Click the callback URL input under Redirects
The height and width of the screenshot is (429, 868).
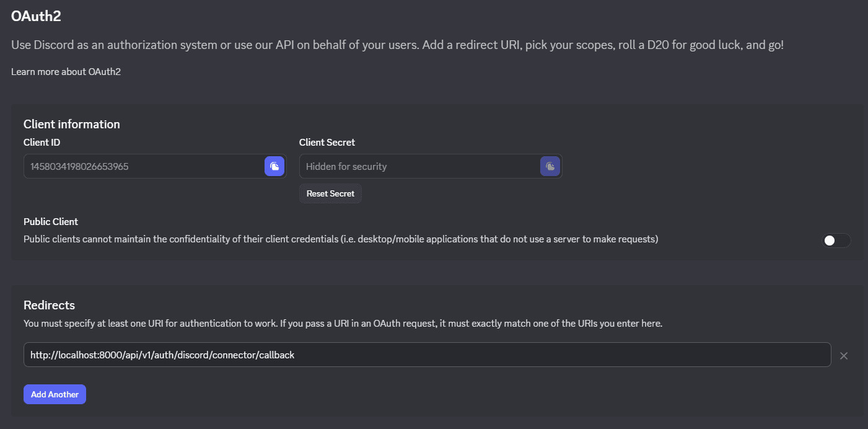pos(372,355)
